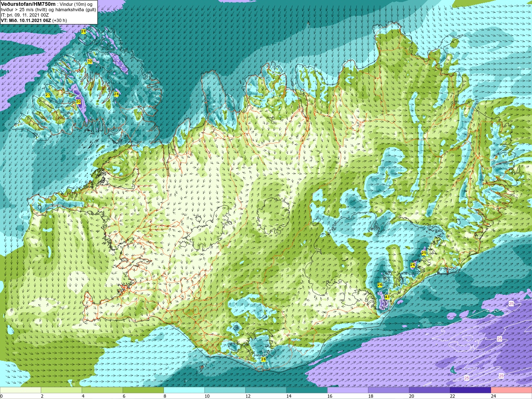Click the legend scale value 8

(x=165, y=397)
